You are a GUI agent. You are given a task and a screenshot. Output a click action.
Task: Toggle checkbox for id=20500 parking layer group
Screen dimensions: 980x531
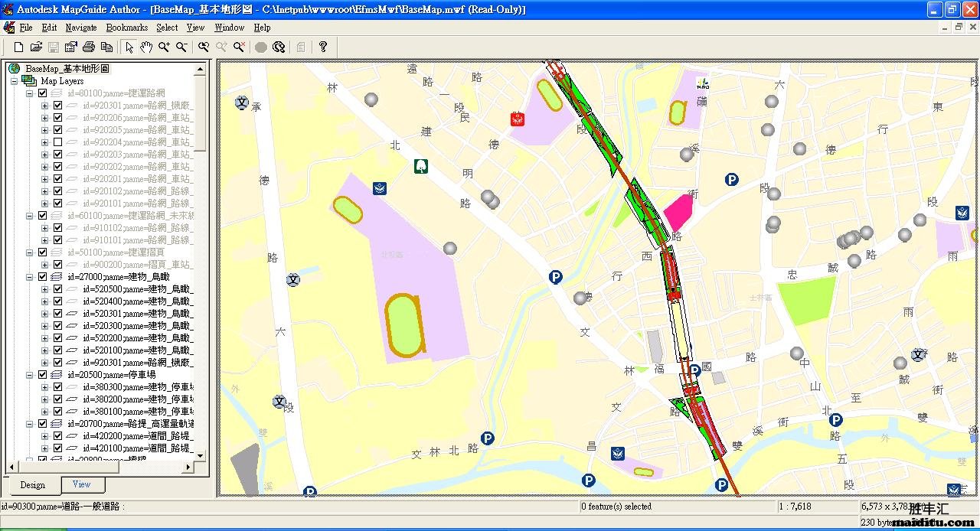43,375
